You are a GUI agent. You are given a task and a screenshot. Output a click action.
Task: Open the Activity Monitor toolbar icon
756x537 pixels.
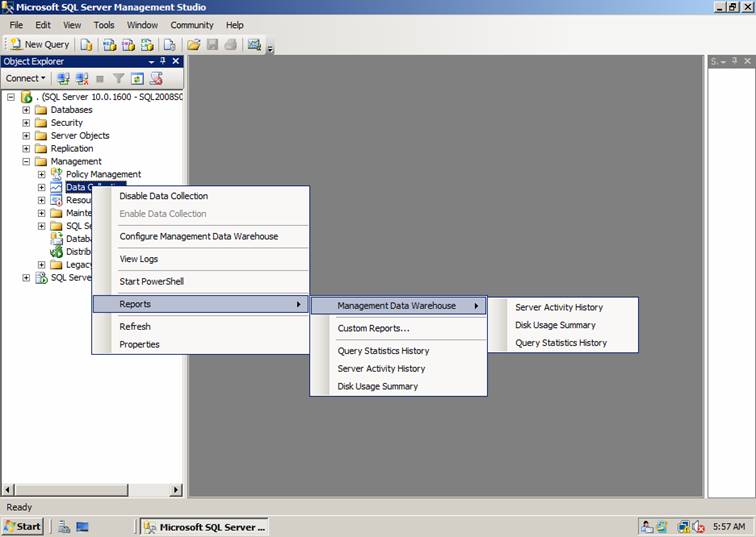(254, 45)
